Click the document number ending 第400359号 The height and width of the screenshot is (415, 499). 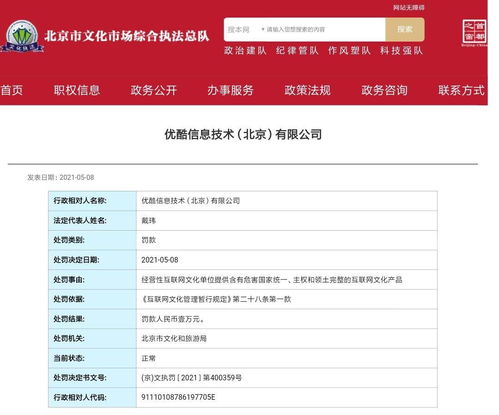pyautogui.click(x=192, y=378)
